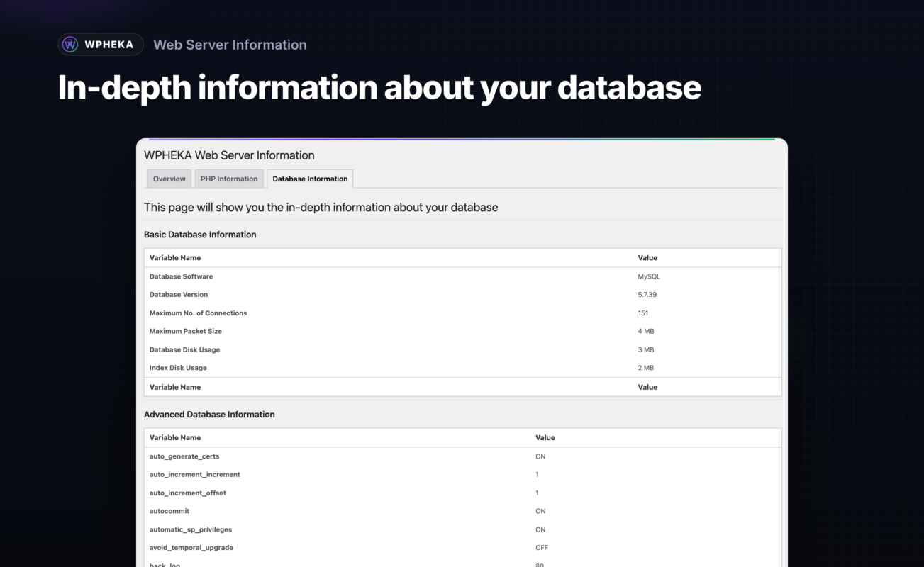Click the auto_generate_certs variable name

point(184,456)
